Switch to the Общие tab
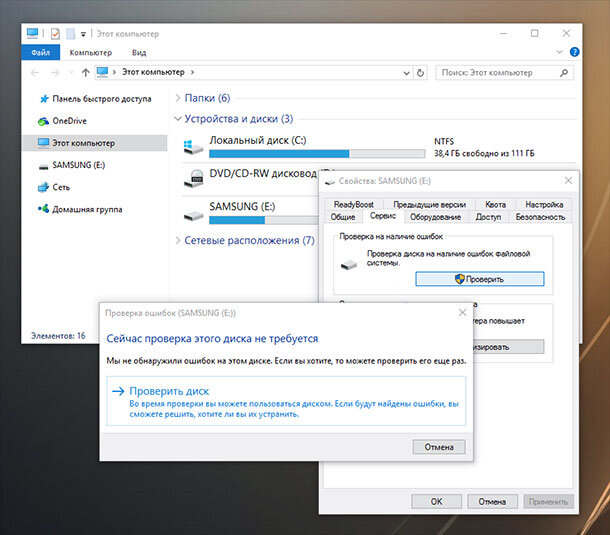 343,217
